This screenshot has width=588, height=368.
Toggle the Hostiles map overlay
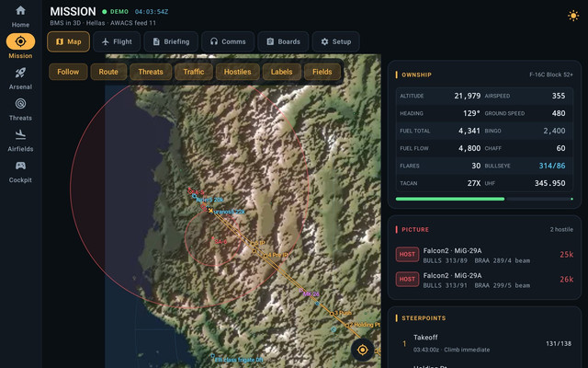click(x=237, y=72)
